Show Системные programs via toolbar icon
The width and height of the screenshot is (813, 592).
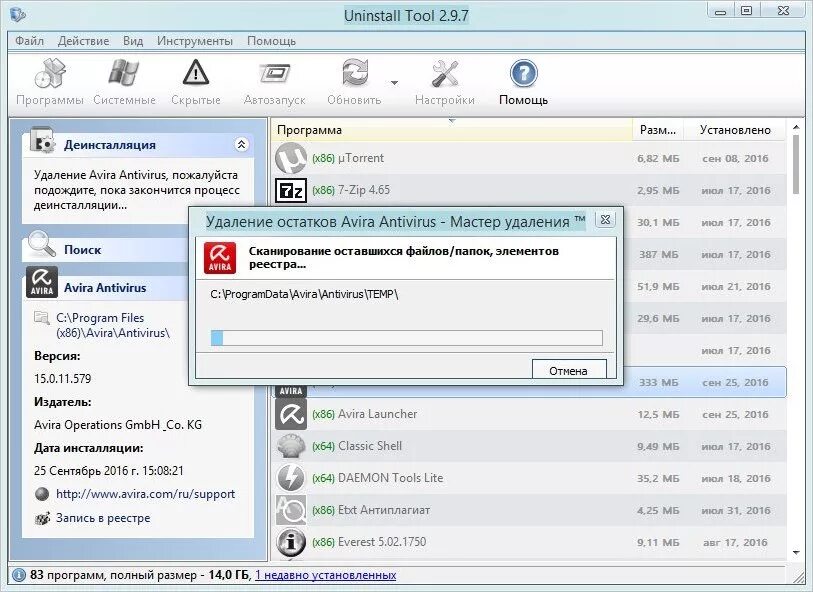[124, 73]
